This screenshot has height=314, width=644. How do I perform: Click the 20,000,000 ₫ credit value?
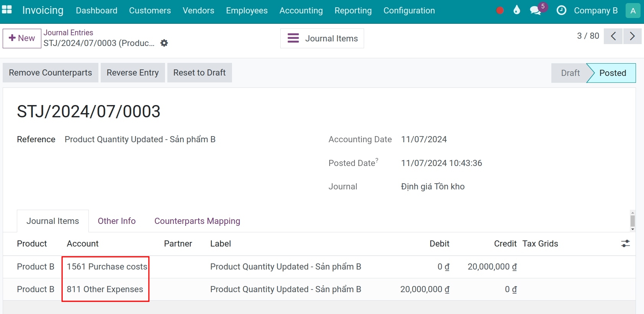click(x=492, y=266)
